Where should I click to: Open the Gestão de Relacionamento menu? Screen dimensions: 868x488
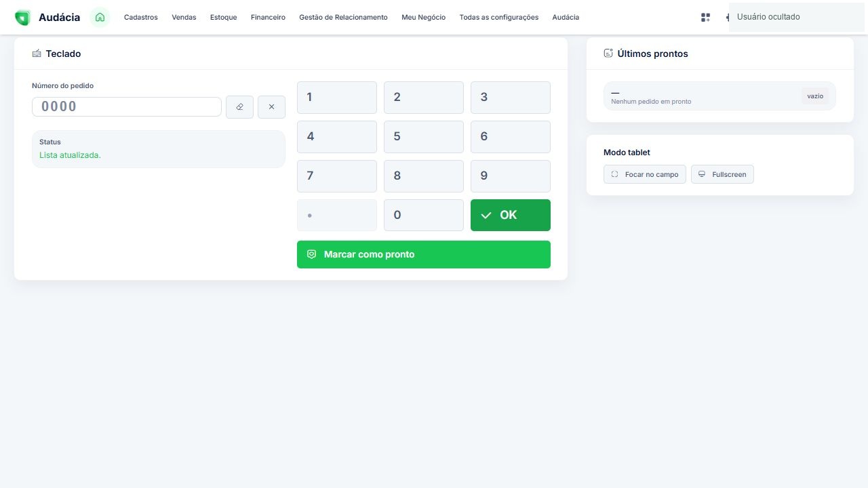click(343, 18)
